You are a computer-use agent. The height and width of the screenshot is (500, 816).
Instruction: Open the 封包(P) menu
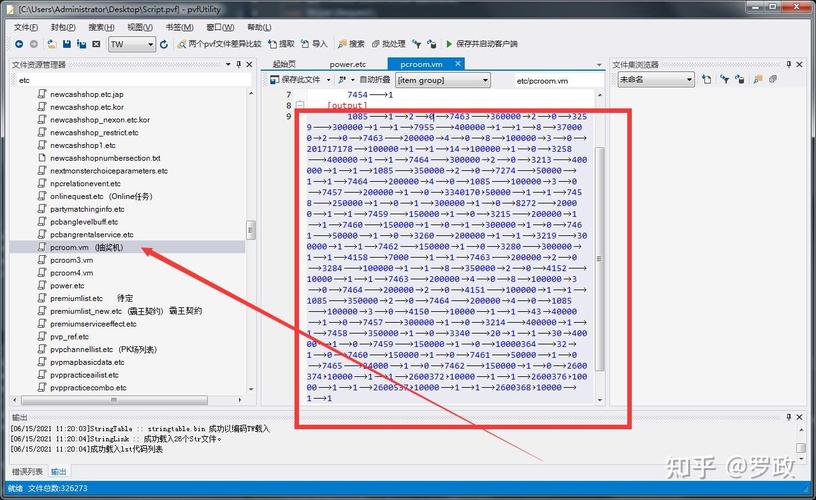pyautogui.click(x=63, y=27)
